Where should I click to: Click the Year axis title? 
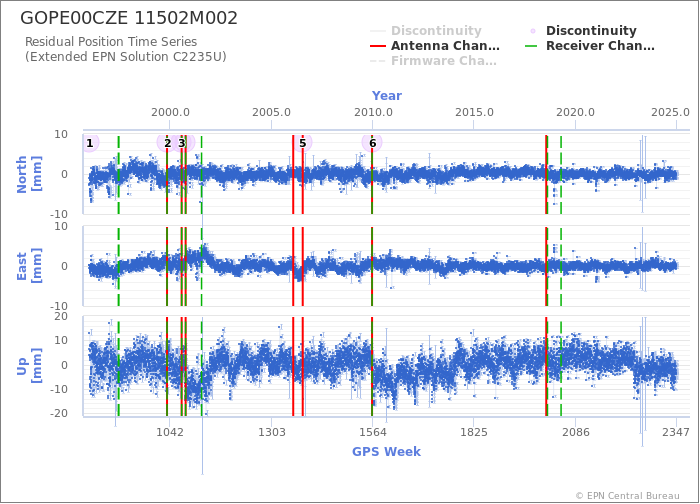coord(387,96)
